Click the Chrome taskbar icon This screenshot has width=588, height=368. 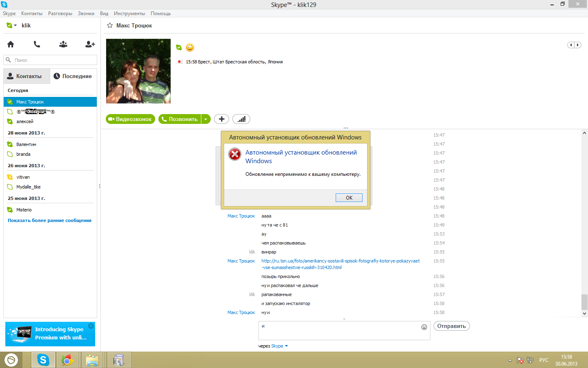click(x=67, y=360)
